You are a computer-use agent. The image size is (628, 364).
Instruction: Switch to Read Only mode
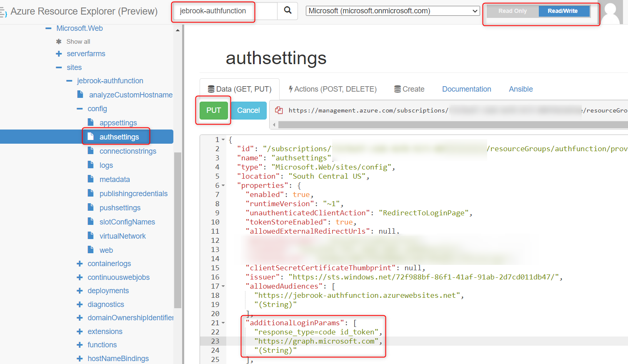(x=512, y=11)
